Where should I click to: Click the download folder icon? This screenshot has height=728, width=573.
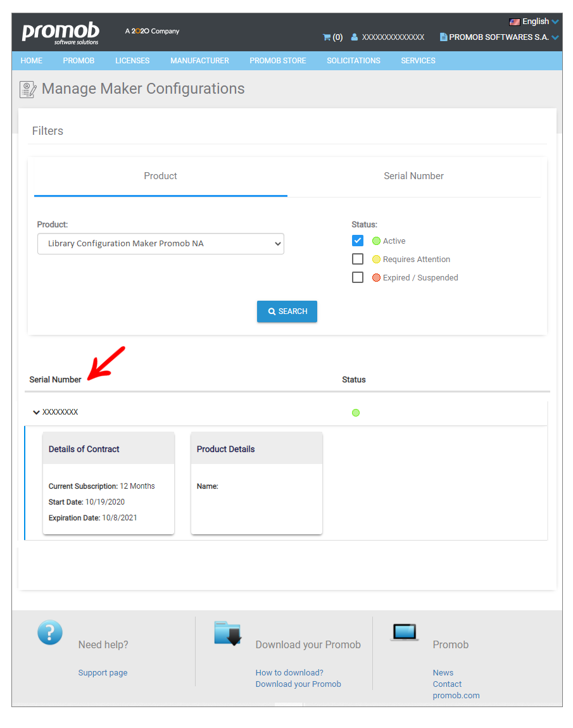tap(228, 633)
